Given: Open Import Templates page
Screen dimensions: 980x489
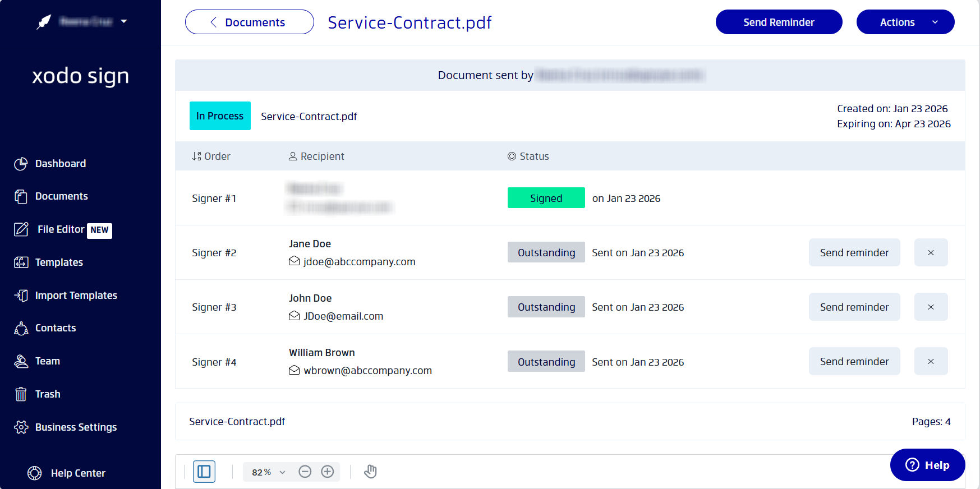Looking at the screenshot, I should [76, 296].
